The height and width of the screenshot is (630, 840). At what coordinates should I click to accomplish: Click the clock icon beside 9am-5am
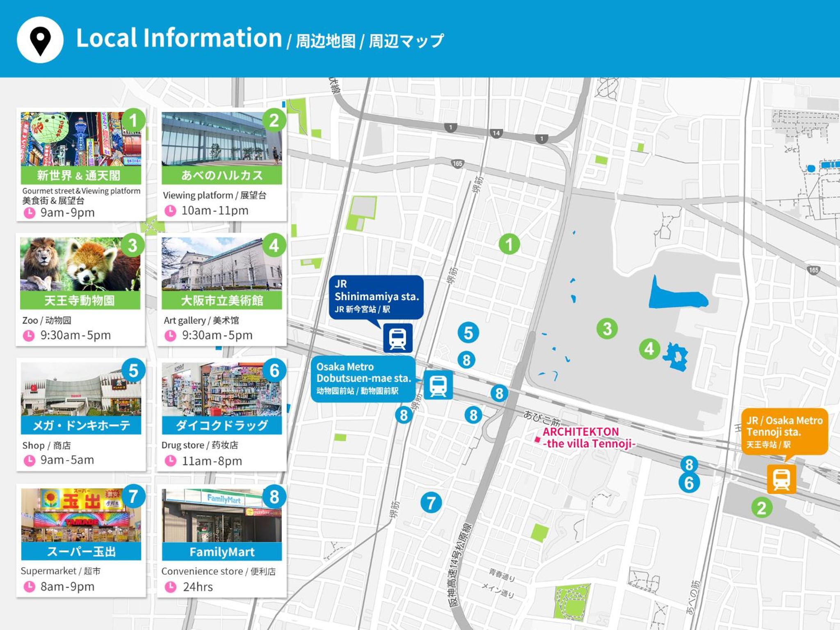point(30,461)
